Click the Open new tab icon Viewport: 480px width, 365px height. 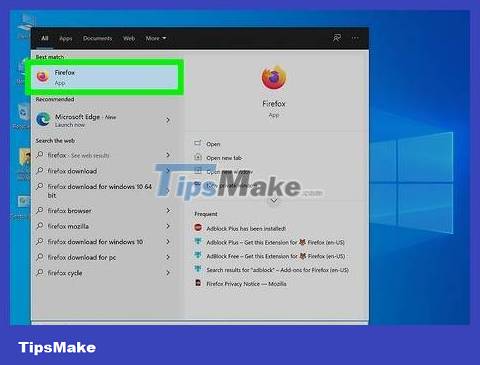198,157
